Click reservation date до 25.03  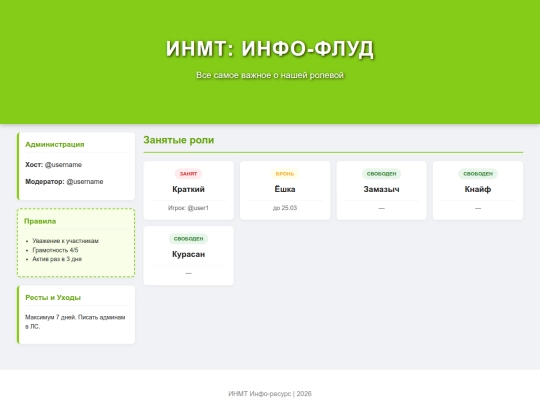pyautogui.click(x=285, y=208)
